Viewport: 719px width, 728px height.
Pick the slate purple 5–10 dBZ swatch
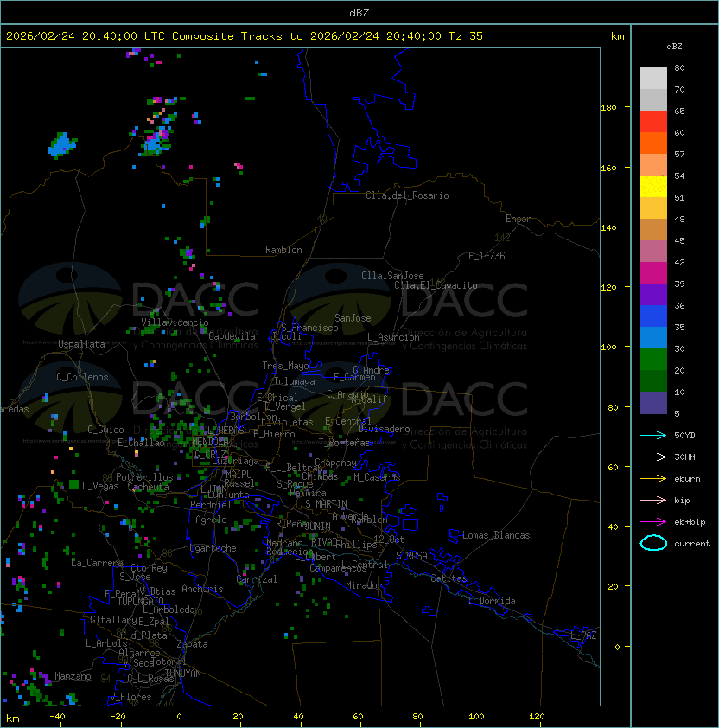[653, 403]
